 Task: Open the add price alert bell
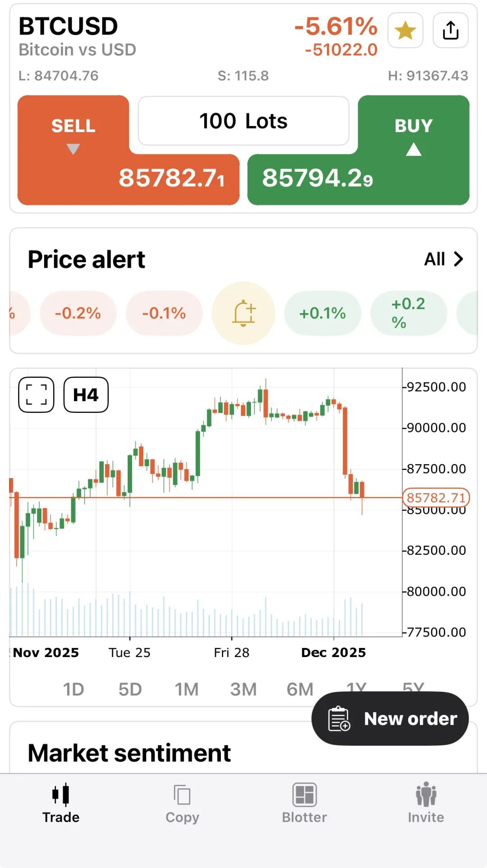click(x=243, y=313)
